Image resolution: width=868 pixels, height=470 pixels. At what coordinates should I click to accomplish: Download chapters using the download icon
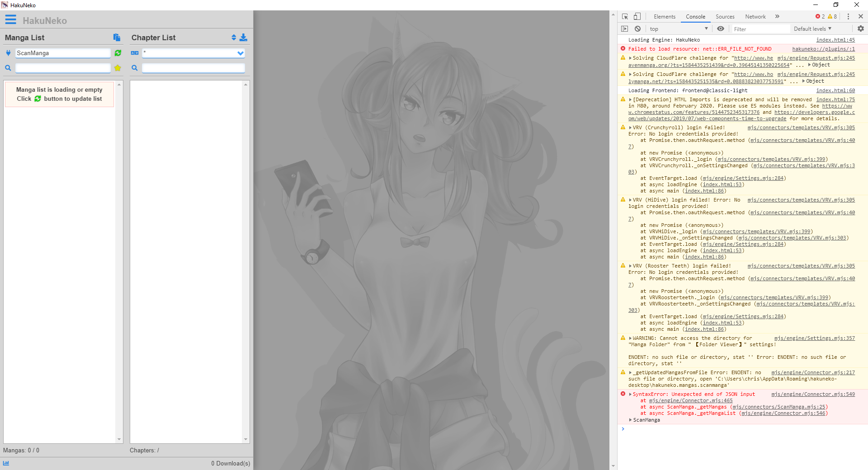click(x=244, y=38)
